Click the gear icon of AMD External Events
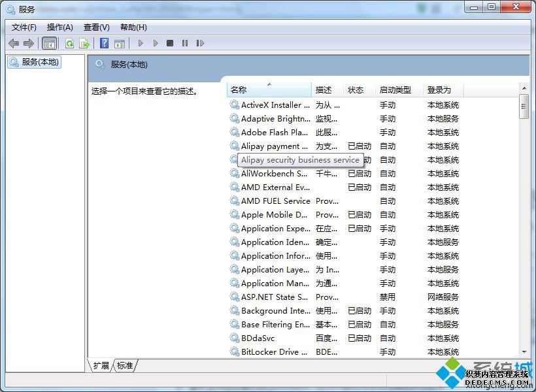This screenshot has width=536, height=392. tap(234, 187)
